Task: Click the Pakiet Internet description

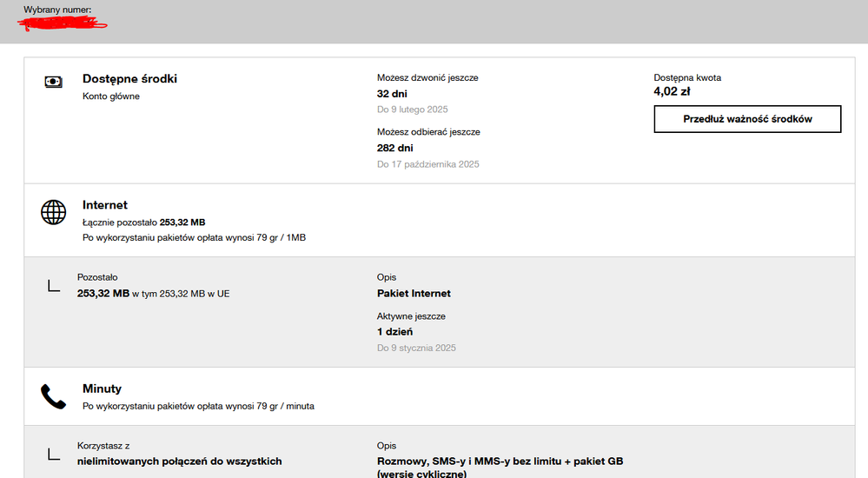Action: coord(414,294)
